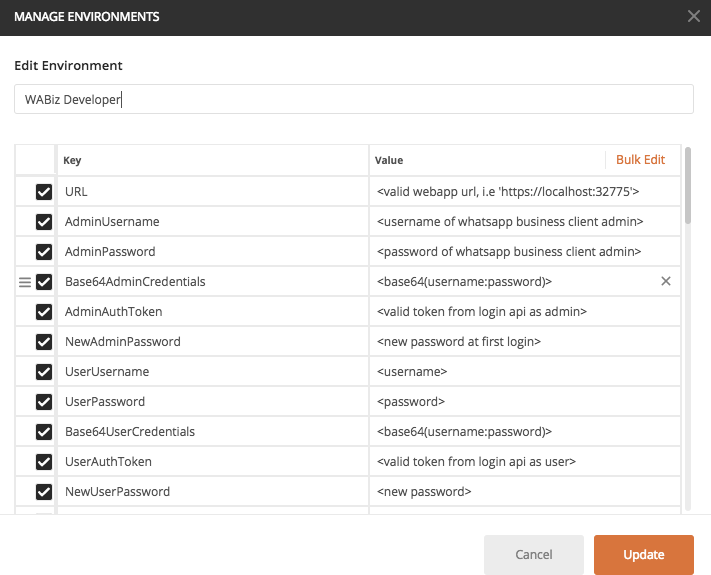Edit the URL value field
Viewport: 711px width, 575px height.
520,192
